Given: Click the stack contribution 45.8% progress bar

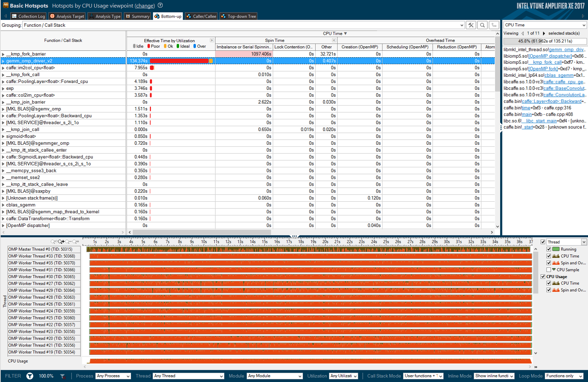Looking at the screenshot, I should pos(545,41).
